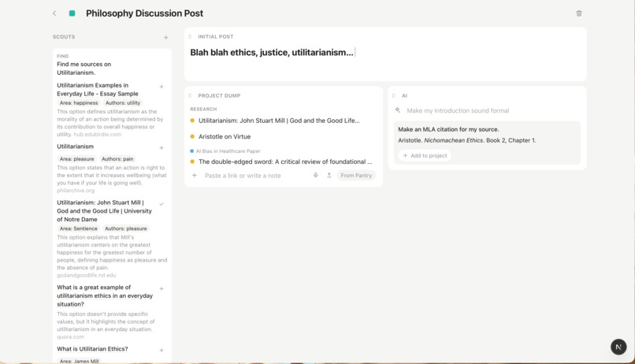Click the 'From Pantry' button
The height and width of the screenshot is (364, 635).
point(356,176)
